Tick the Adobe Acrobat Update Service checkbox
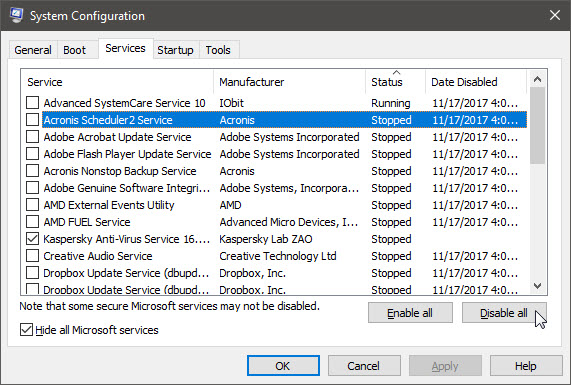 tap(32, 137)
